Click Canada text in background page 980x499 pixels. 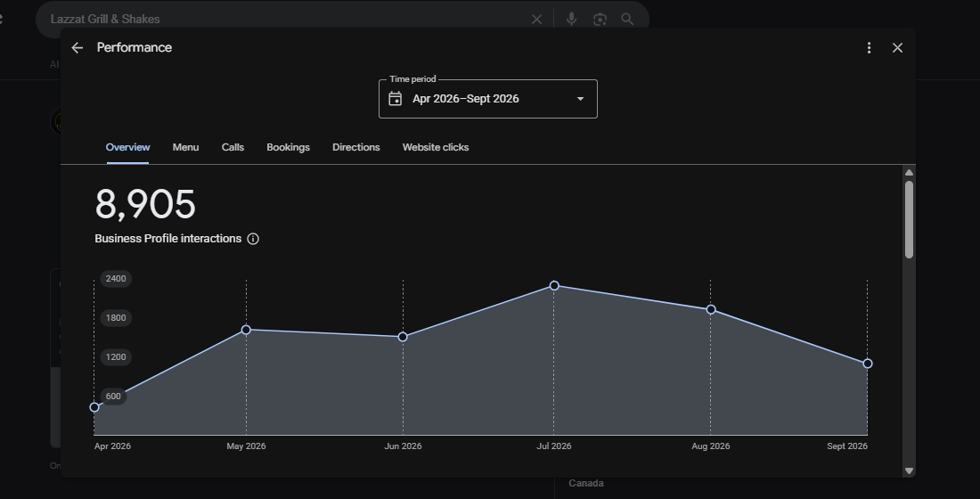tap(586, 483)
